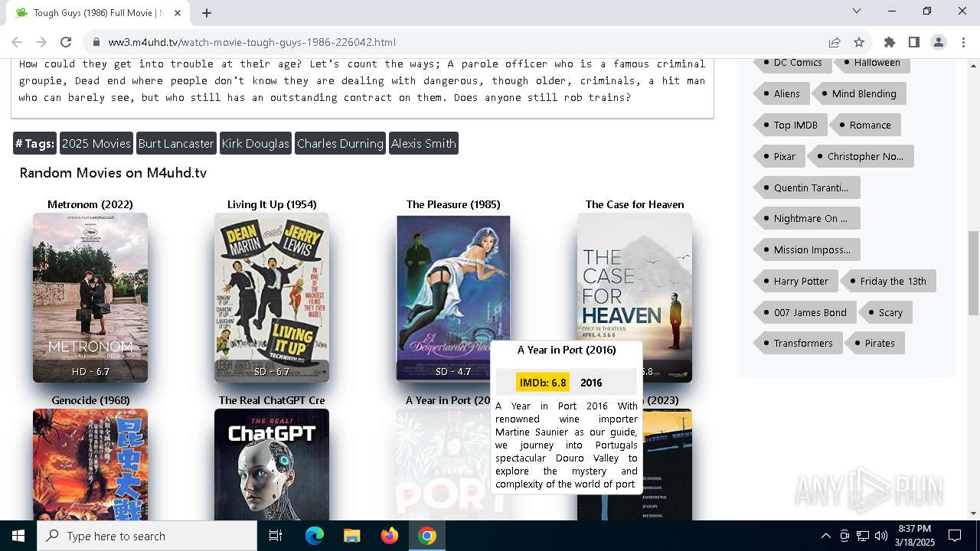Select the Pirates sidebar tag
Screen dimensions: 980x551
click(874, 344)
